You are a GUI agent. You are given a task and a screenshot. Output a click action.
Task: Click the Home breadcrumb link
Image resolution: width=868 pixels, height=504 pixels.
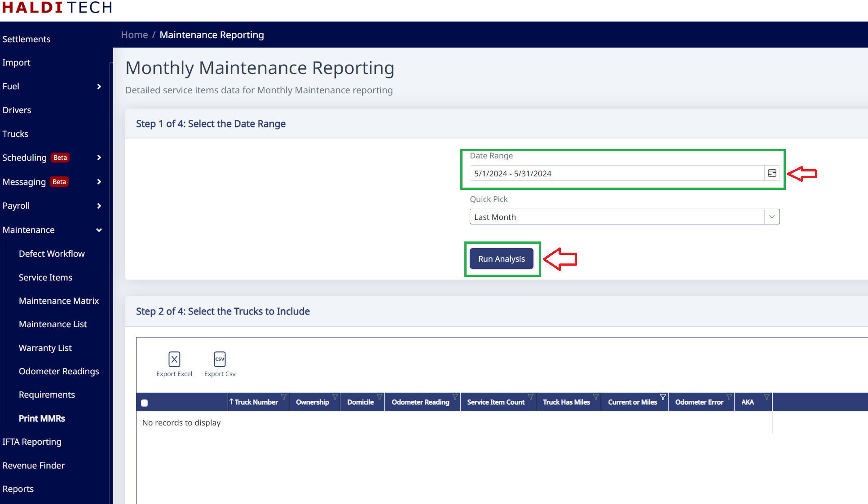pos(135,35)
